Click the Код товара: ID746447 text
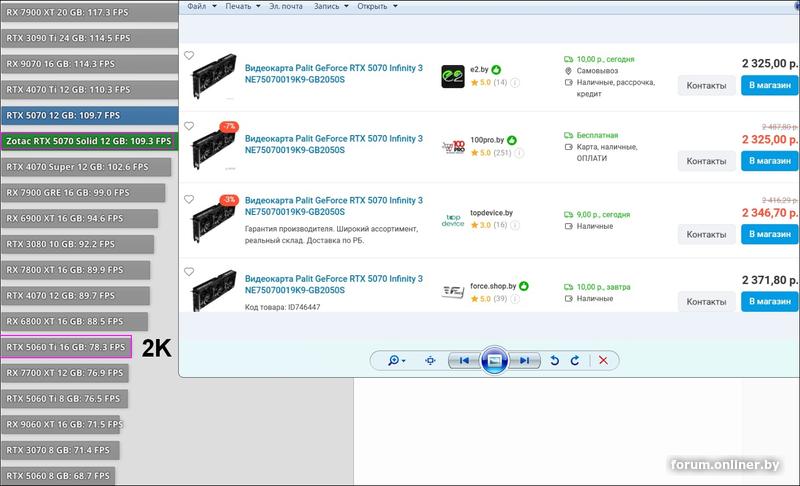The image size is (800, 486). coord(282,307)
